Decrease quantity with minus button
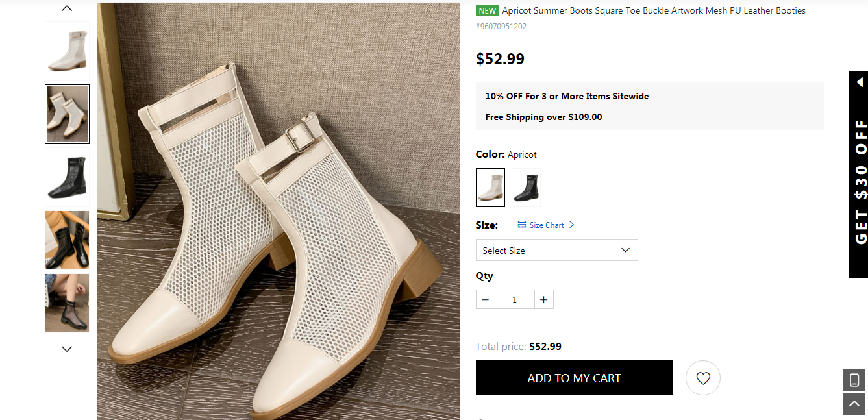The image size is (868, 420). (x=486, y=299)
